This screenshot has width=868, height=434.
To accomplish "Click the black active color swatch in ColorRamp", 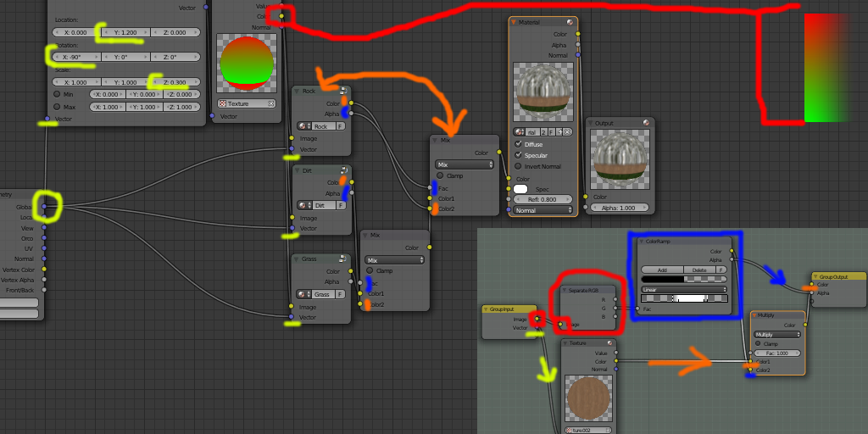I will tap(662, 280).
